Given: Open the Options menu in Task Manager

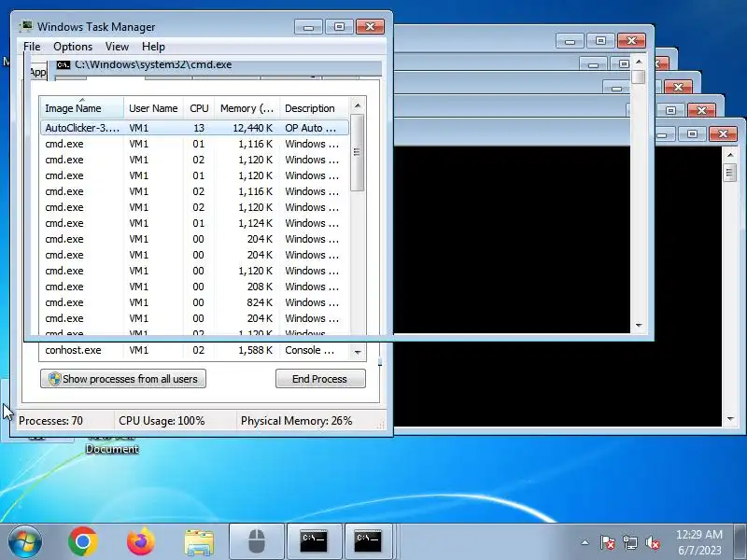Looking at the screenshot, I should (x=73, y=47).
